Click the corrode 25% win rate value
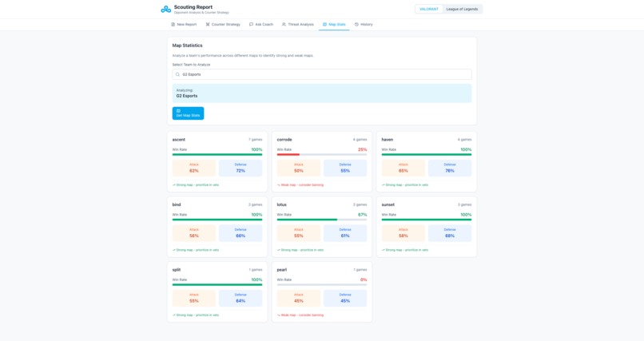 pyautogui.click(x=362, y=149)
